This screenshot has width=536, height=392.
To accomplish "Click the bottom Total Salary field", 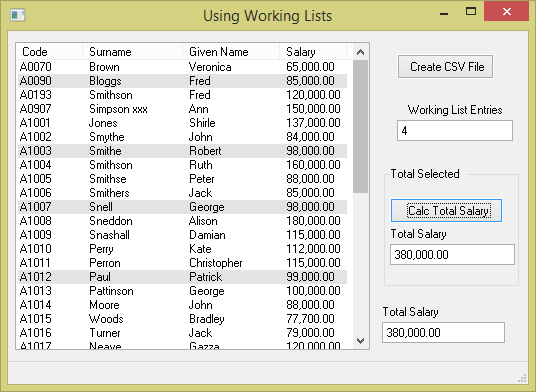I will (443, 332).
